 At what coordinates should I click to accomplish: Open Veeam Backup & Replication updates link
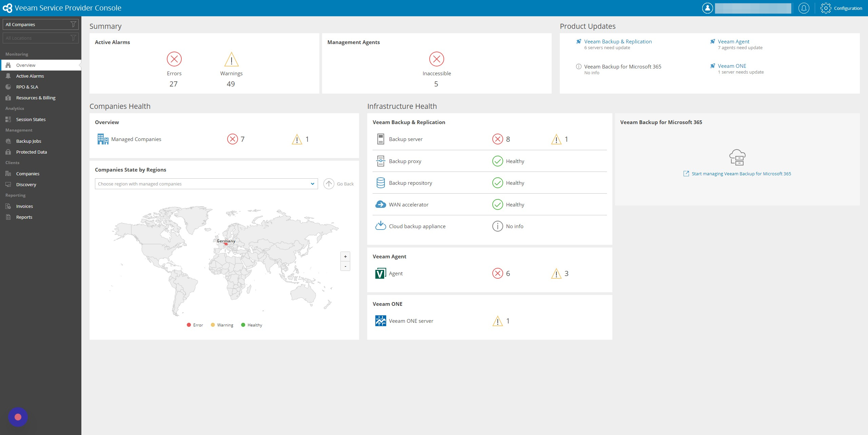click(618, 41)
